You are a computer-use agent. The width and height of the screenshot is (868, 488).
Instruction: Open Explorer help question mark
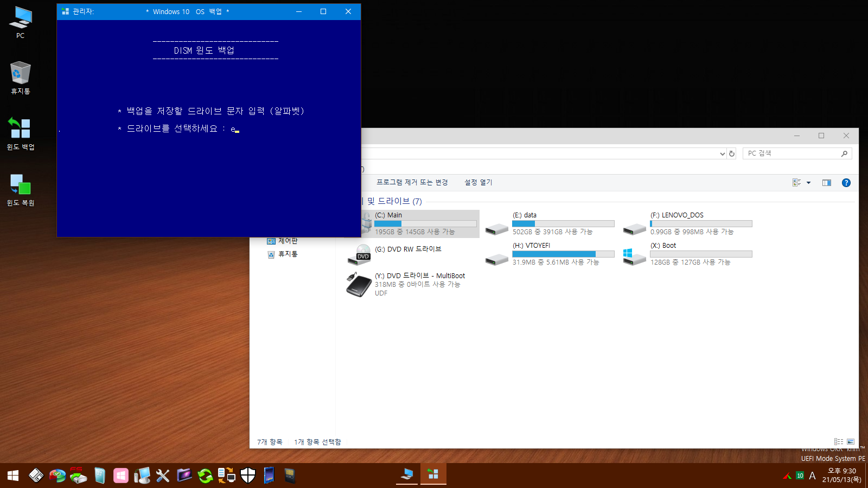coord(846,183)
